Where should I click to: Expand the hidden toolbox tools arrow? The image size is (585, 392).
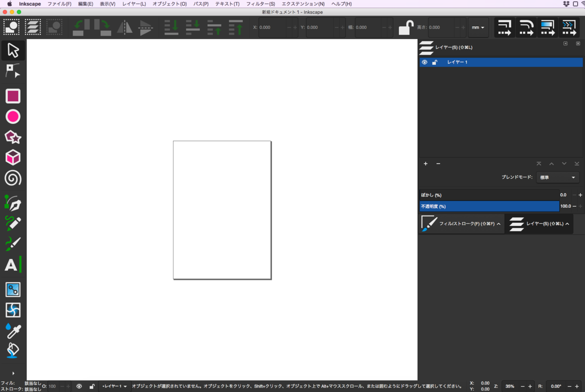pyautogui.click(x=13, y=373)
